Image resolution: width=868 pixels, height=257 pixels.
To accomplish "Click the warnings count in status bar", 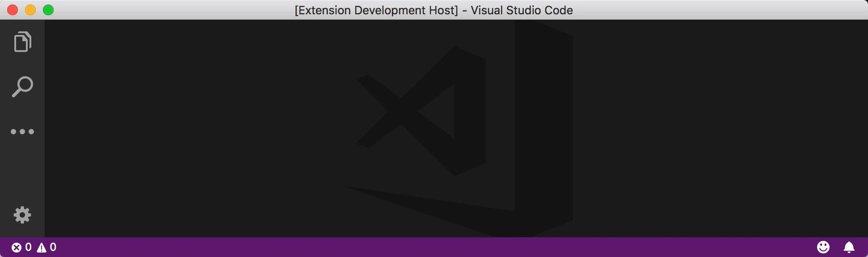I will click(x=46, y=247).
